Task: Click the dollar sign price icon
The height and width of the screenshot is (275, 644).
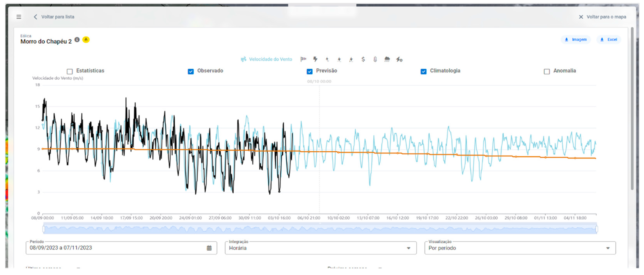Action: (363, 59)
